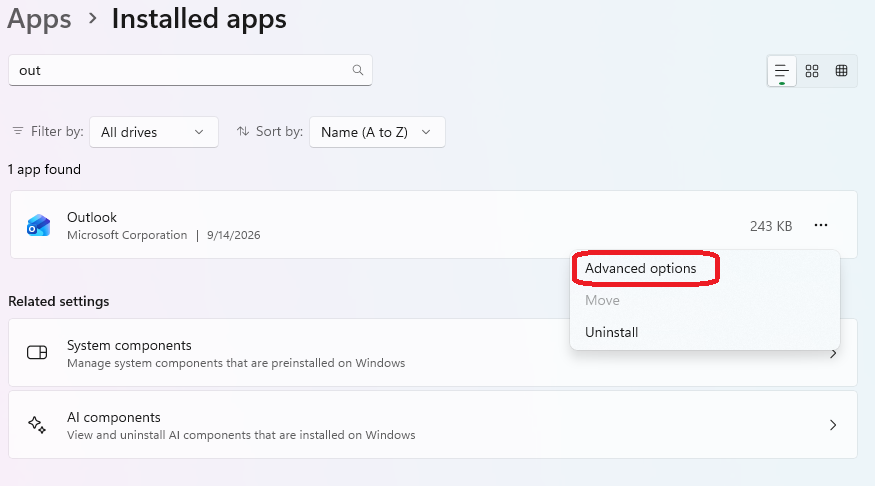This screenshot has width=875, height=486.
Task: Switch to grid view layout
Action: pyautogui.click(x=812, y=71)
